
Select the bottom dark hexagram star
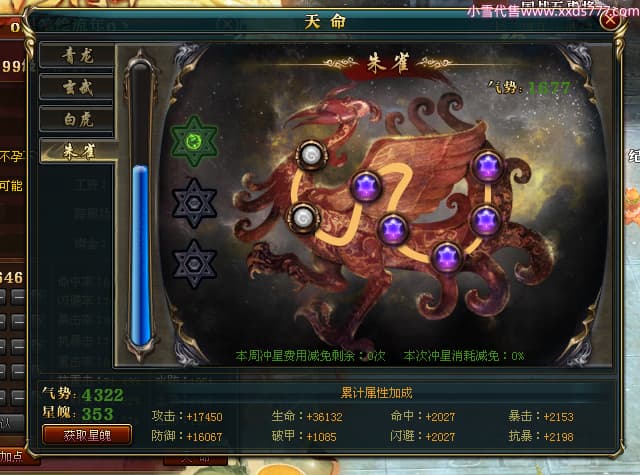[194, 264]
